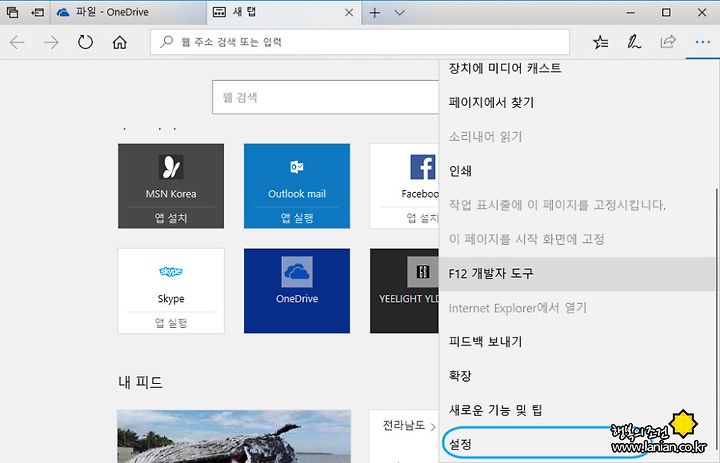Open the YEELIGHT tile
Image resolution: width=720 pixels, height=463 pixels.
click(404, 291)
